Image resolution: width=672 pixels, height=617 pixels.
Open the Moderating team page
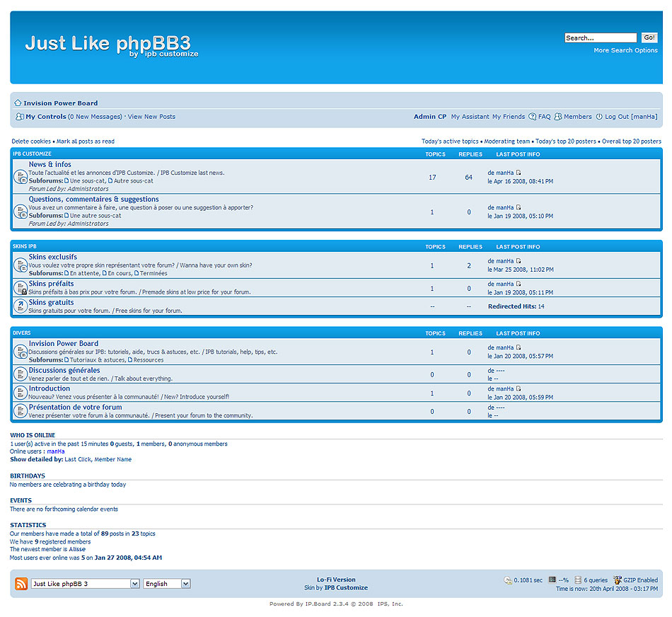[x=507, y=141]
